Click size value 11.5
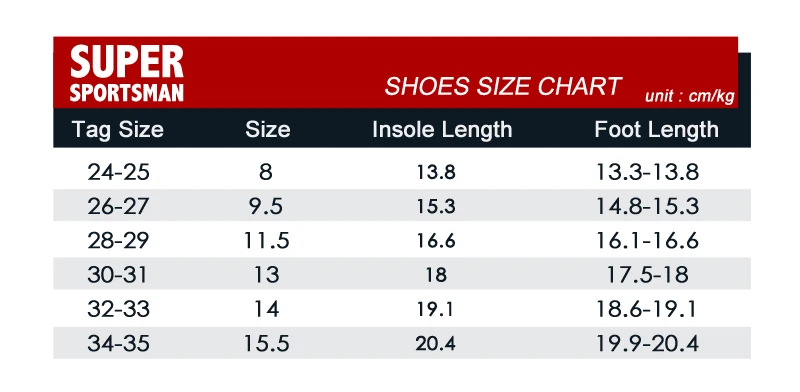Screen dimensions: 800x392 (266, 240)
